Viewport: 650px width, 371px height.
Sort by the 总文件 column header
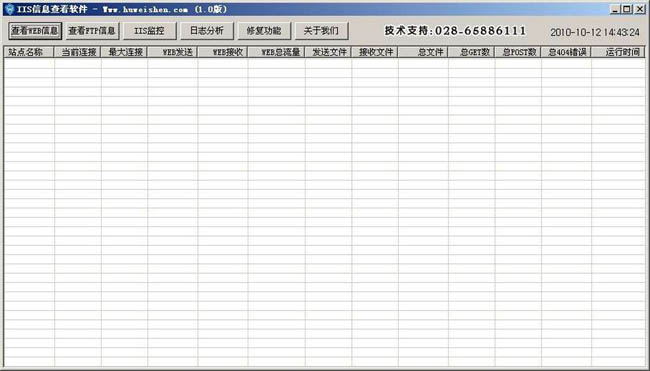tap(423, 52)
